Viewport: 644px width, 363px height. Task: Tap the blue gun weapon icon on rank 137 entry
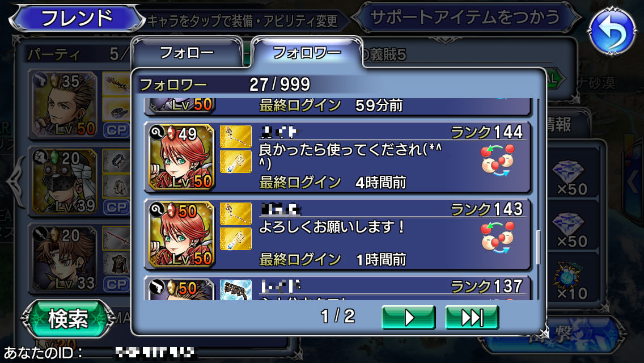click(x=236, y=289)
